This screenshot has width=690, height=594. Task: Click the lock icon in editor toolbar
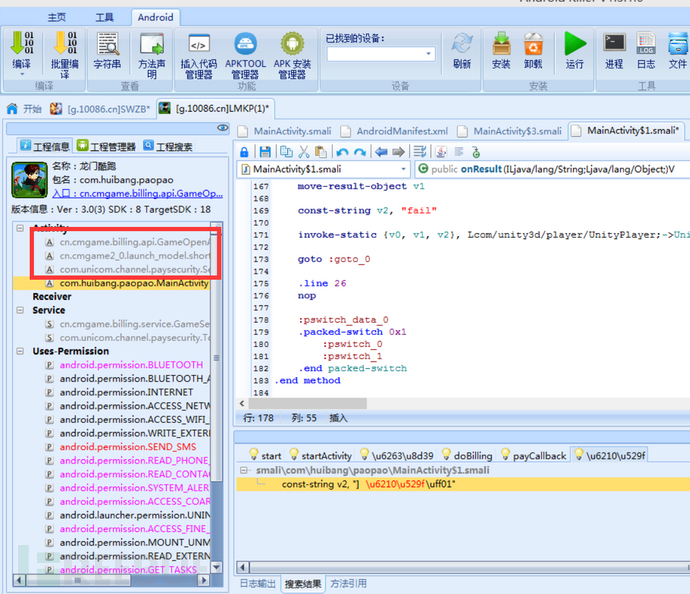coord(244,152)
